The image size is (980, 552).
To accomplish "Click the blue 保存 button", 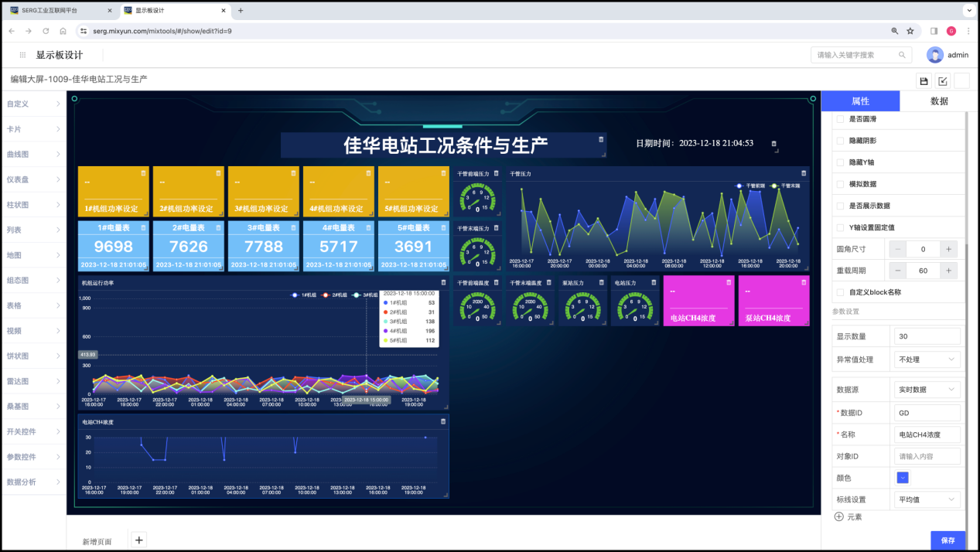I will click(x=948, y=540).
